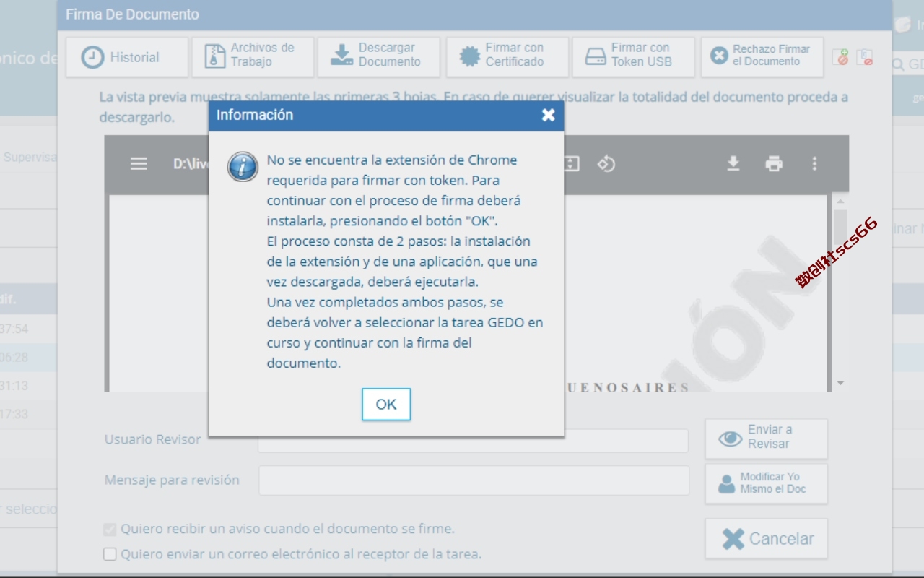Open the PDF viewer hamburger menu
Image resolution: width=924 pixels, height=578 pixels.
[139, 164]
